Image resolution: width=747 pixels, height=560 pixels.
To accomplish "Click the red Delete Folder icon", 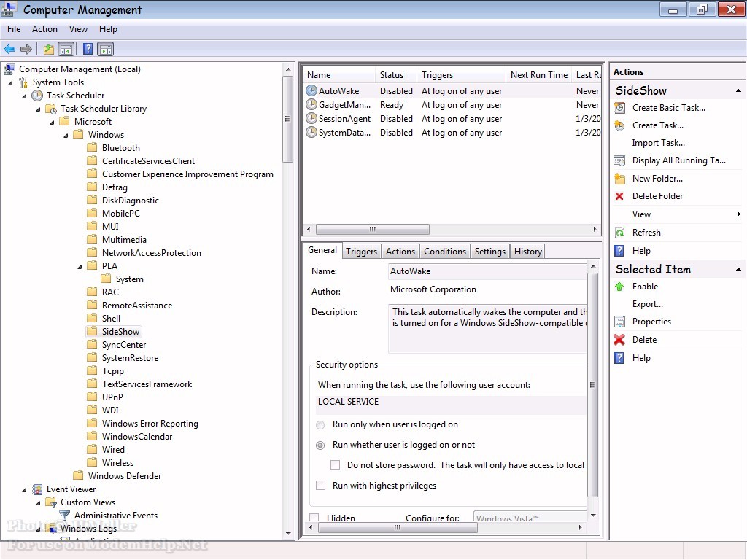I will 619,196.
